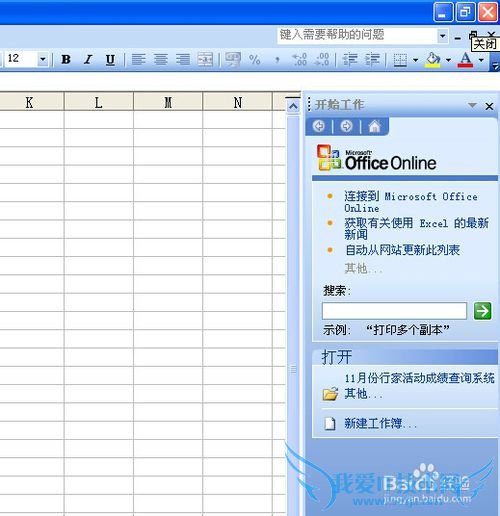Screen dimensions: 500x516
Task: Apply red font color
Action: 465,60
